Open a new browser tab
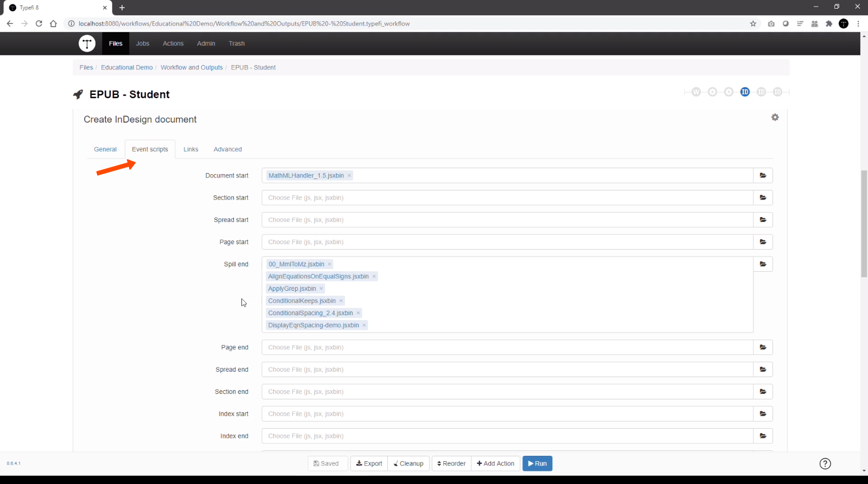This screenshot has height=484, width=868. coord(122,8)
